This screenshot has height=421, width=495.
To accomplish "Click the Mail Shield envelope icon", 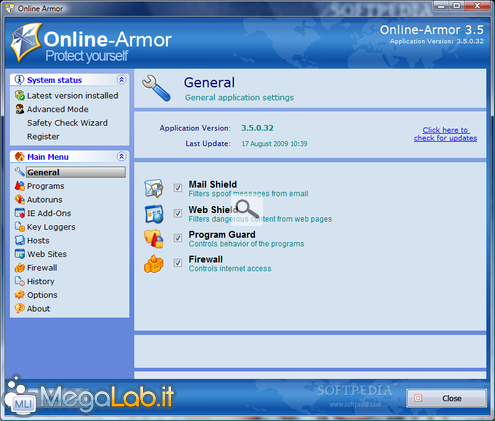I will click(x=154, y=188).
